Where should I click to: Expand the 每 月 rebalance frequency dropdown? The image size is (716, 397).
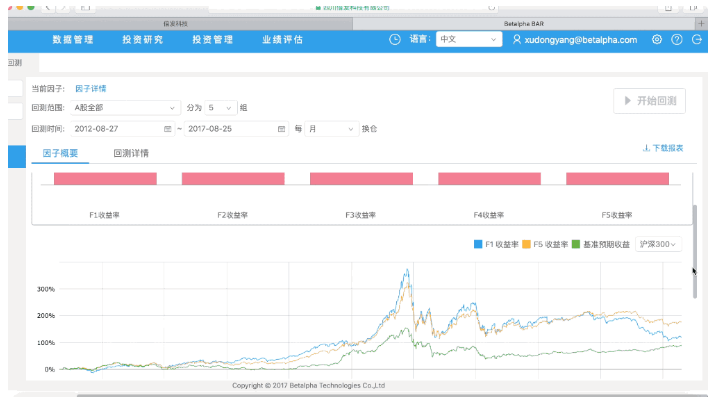point(331,129)
